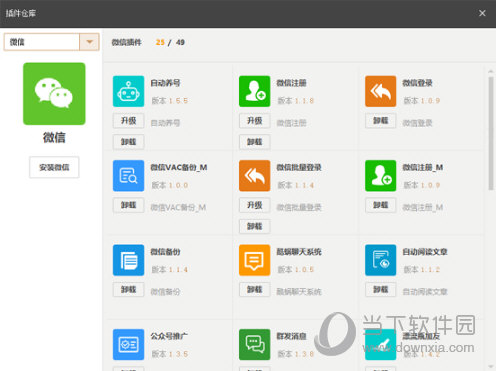The width and height of the screenshot is (496, 371).
Task: Click version 1.1.8 text under 微信注册
Action: point(304,101)
